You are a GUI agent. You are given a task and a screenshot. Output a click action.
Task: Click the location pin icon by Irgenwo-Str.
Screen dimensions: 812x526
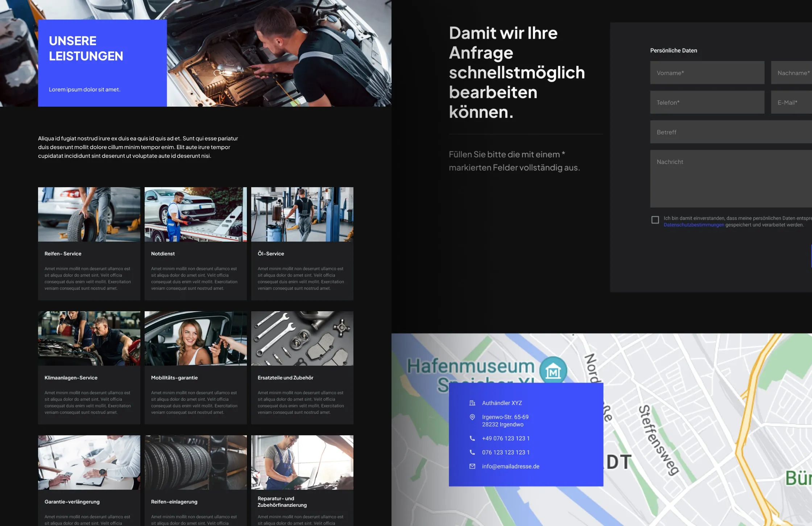pyautogui.click(x=472, y=417)
